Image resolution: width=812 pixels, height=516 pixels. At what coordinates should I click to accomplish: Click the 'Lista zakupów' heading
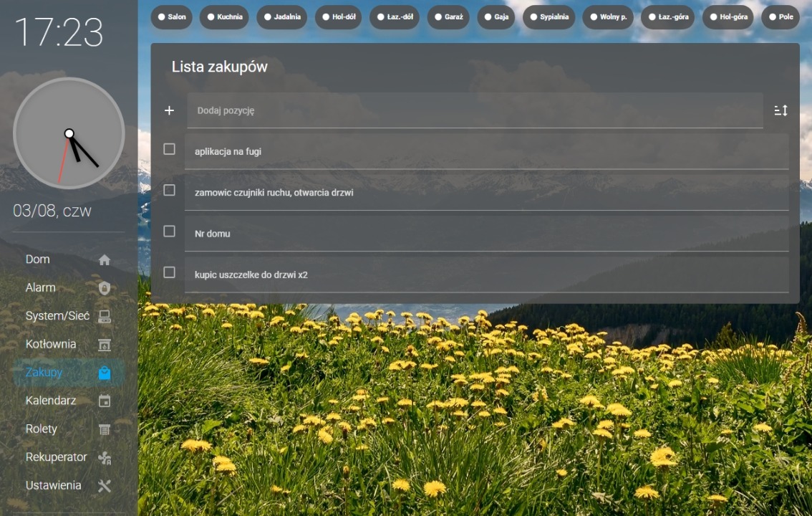pyautogui.click(x=220, y=67)
